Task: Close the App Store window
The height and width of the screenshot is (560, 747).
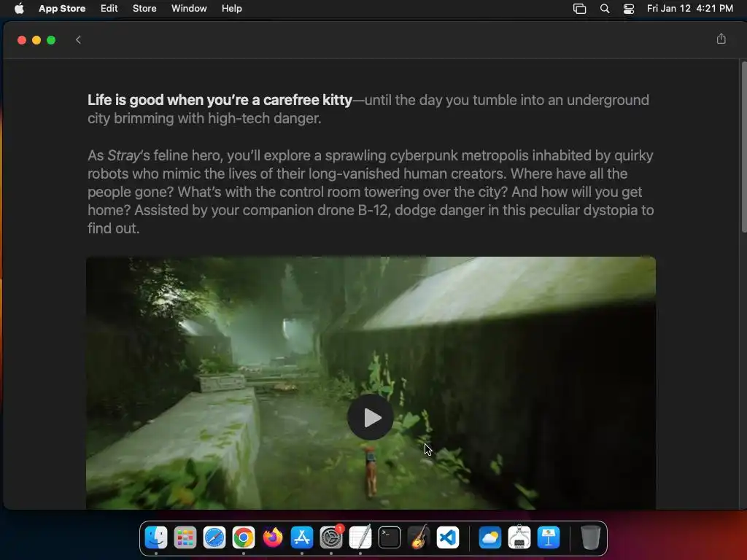Action: pyautogui.click(x=21, y=40)
